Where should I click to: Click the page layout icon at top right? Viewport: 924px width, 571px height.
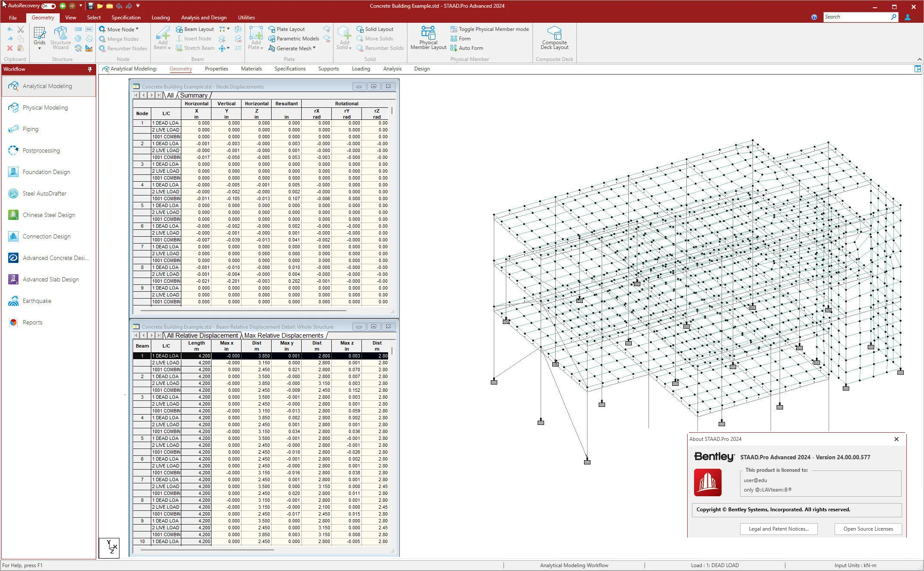point(918,69)
